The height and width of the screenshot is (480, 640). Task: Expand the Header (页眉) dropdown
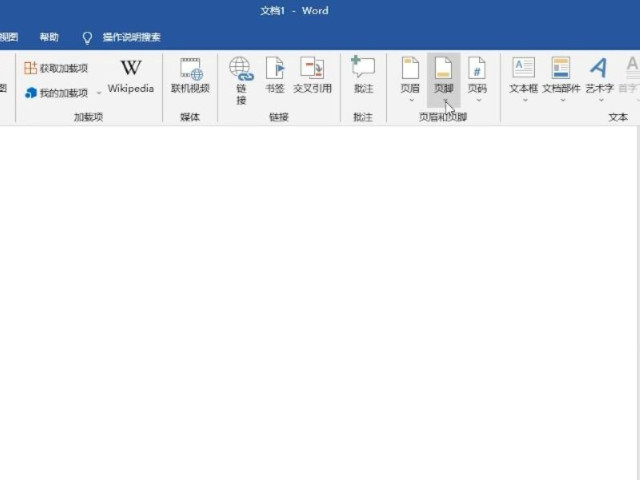pos(410,99)
